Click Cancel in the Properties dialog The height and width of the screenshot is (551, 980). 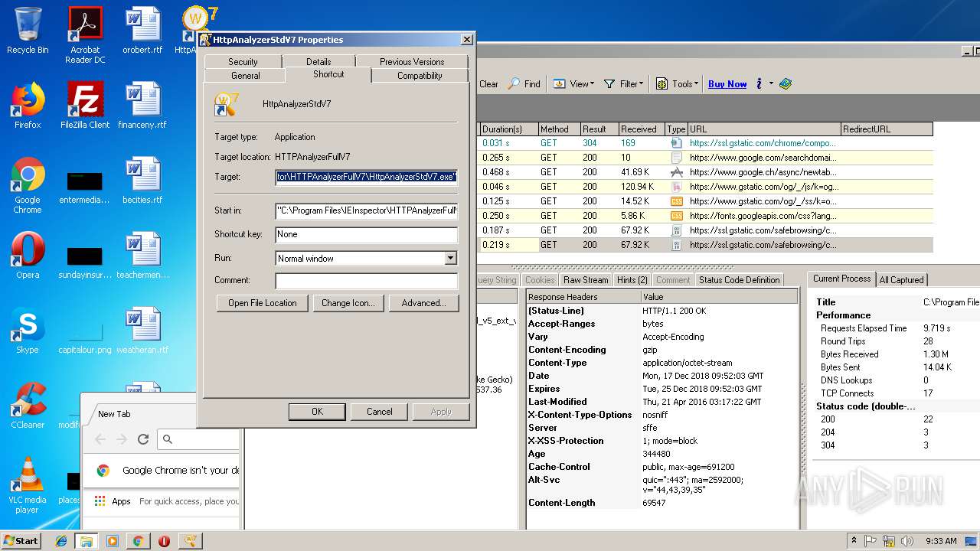click(379, 412)
